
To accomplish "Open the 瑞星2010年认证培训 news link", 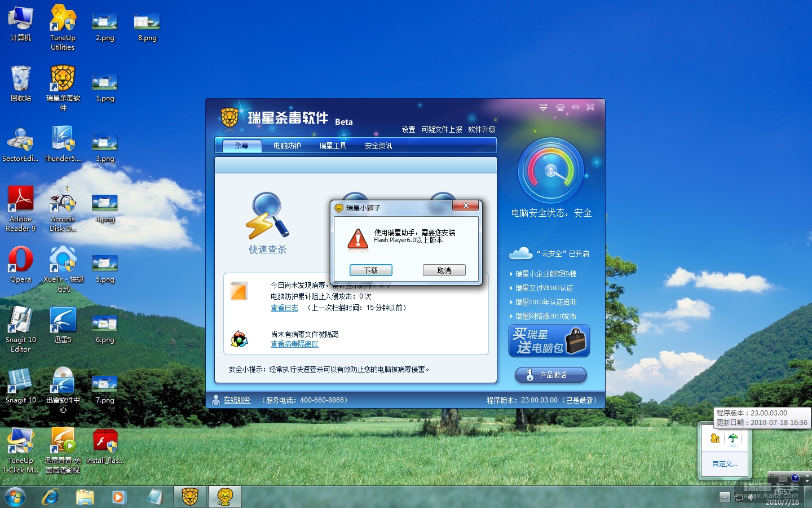I will tap(546, 302).
